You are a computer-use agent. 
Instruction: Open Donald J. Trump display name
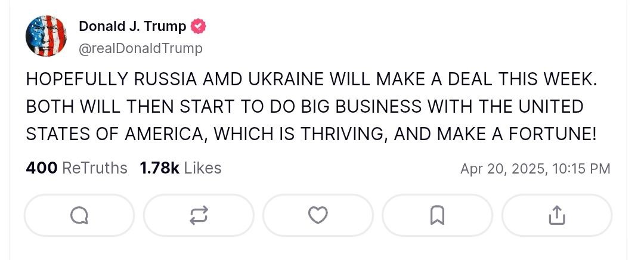(x=132, y=27)
